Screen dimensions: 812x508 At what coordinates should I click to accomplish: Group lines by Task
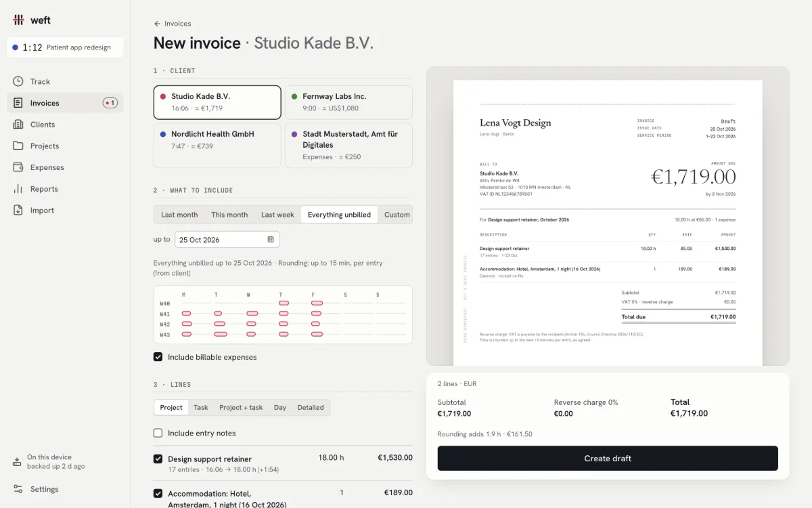(201, 407)
